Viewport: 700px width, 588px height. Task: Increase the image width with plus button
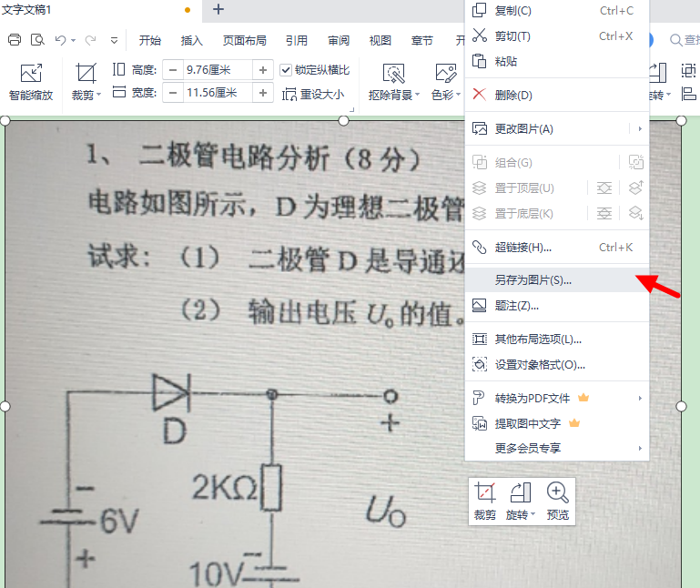coord(263,93)
